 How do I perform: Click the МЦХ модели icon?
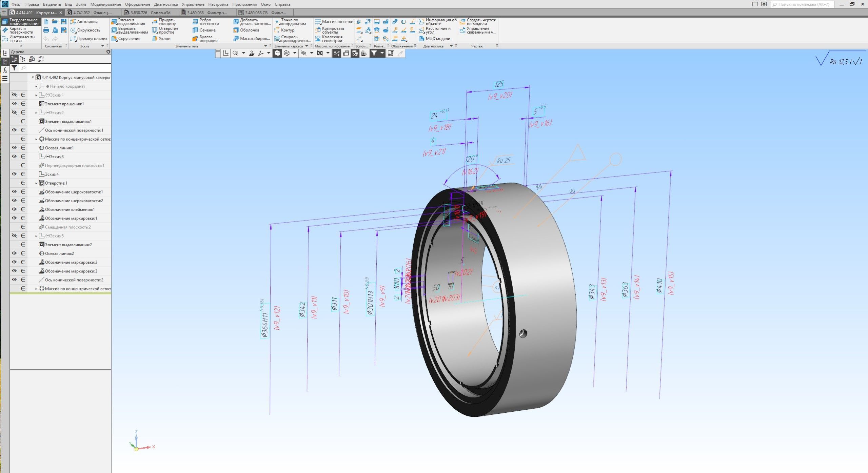[x=421, y=39]
